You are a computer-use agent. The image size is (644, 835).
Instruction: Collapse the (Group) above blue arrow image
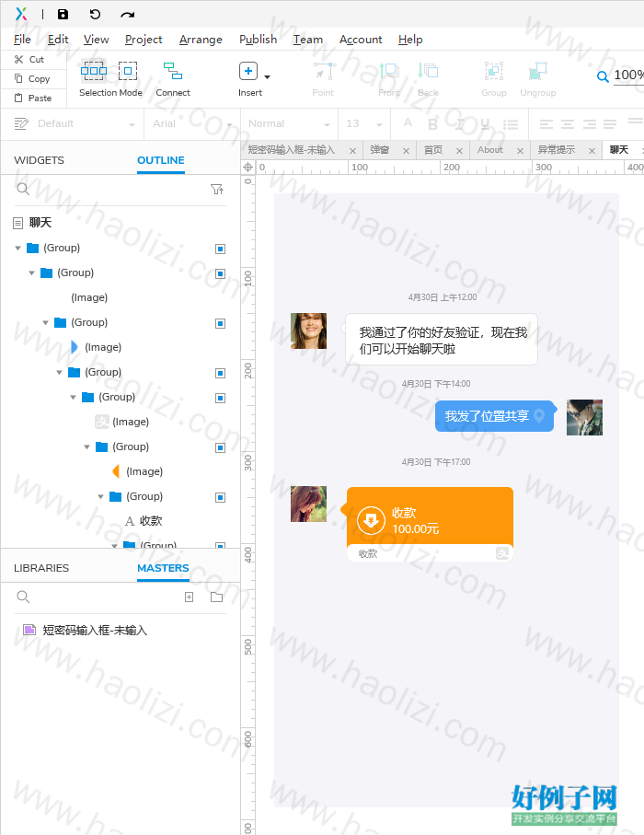click(46, 323)
